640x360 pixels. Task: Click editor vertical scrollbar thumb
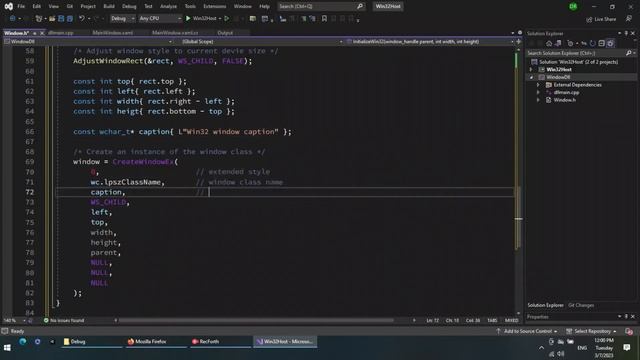[x=518, y=218]
